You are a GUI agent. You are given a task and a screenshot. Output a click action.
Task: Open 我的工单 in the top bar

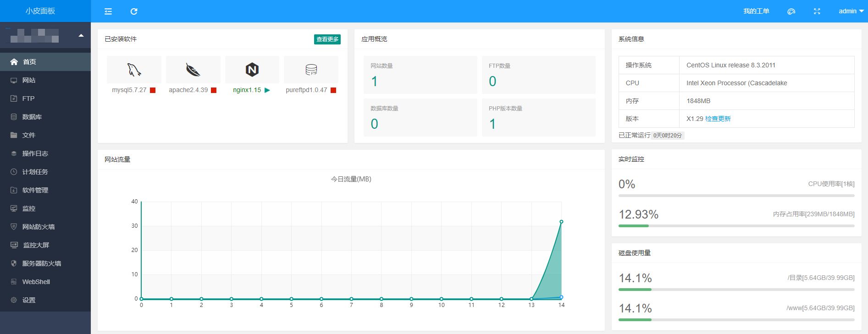click(756, 11)
